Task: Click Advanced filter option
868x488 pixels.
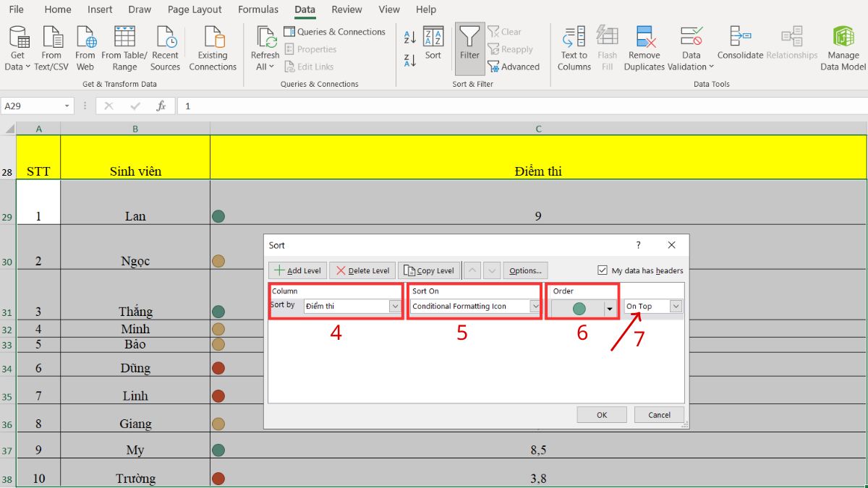Action: click(x=514, y=66)
